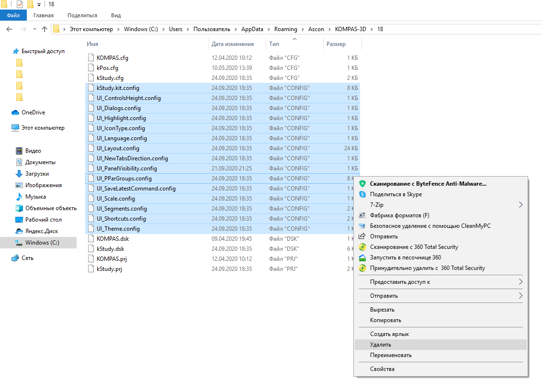Viewport: 542px width, 392px height.
Task: Open the Рабочий стол desktop icon
Action: pyautogui.click(x=19, y=220)
